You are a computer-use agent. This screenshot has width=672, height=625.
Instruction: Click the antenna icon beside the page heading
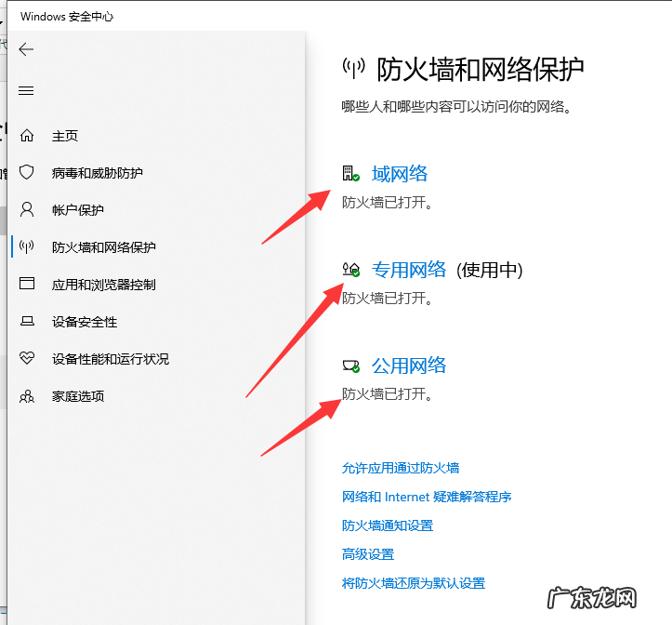[x=353, y=68]
